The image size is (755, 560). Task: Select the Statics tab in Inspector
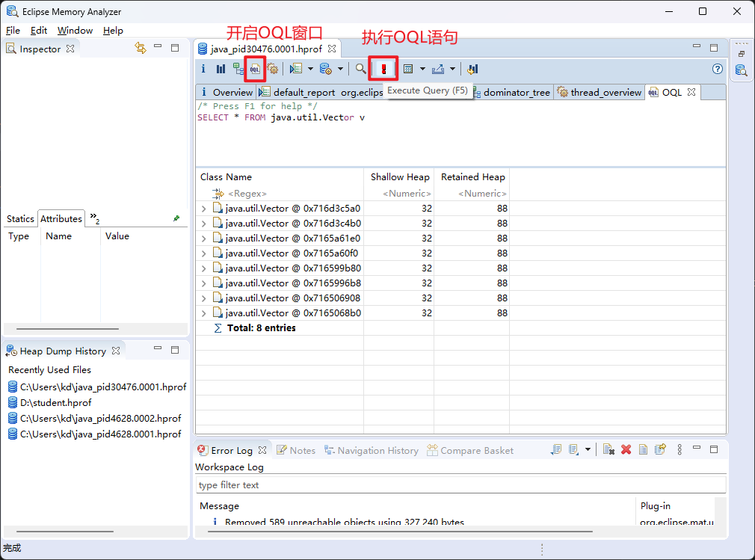(x=20, y=218)
